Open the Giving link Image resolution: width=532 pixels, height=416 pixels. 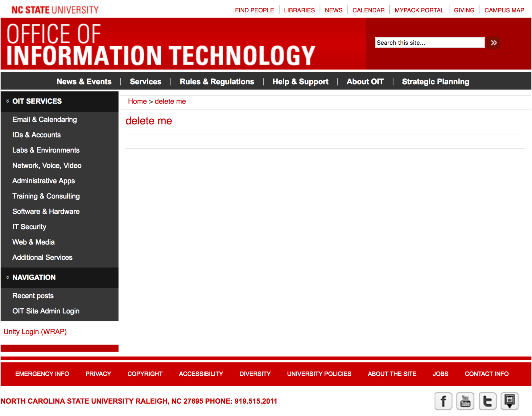(x=464, y=10)
